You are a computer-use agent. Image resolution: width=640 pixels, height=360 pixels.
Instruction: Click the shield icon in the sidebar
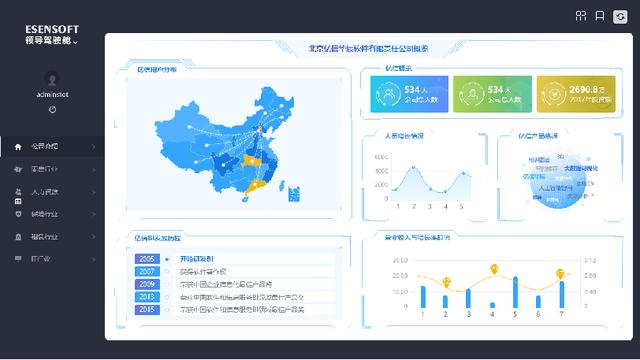point(18,214)
